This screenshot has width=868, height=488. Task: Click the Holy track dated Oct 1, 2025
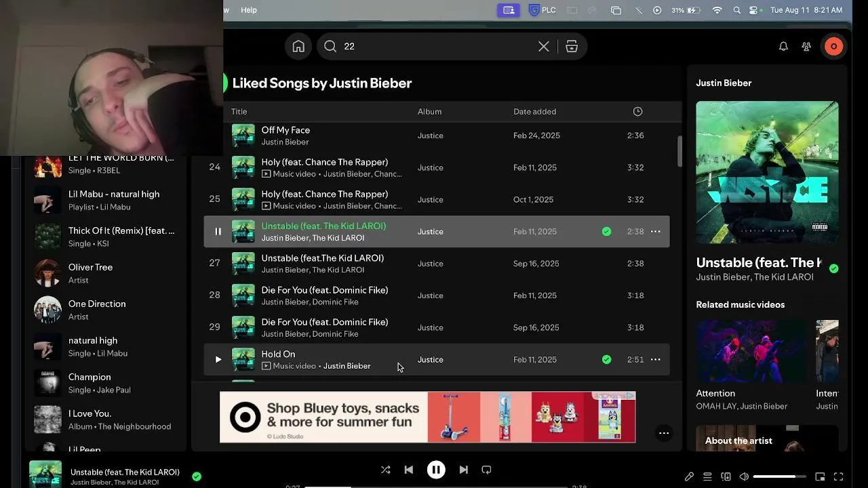point(437,199)
